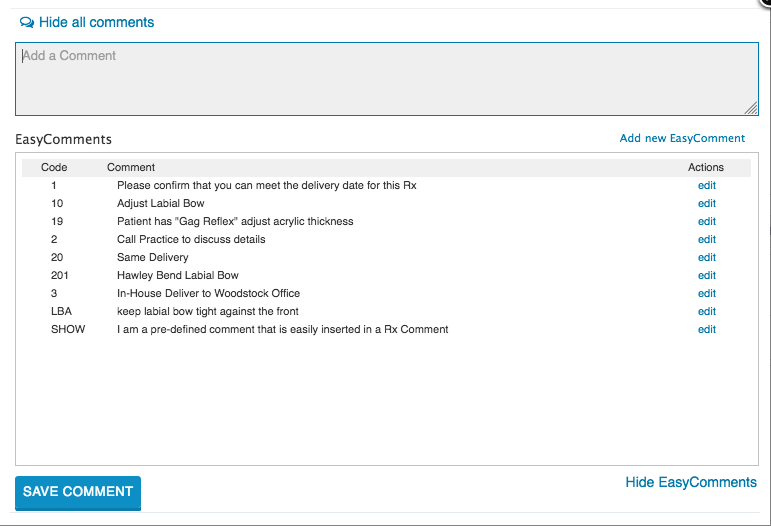Click the speech bubbles comments icon
771x526 pixels.
[27, 23]
